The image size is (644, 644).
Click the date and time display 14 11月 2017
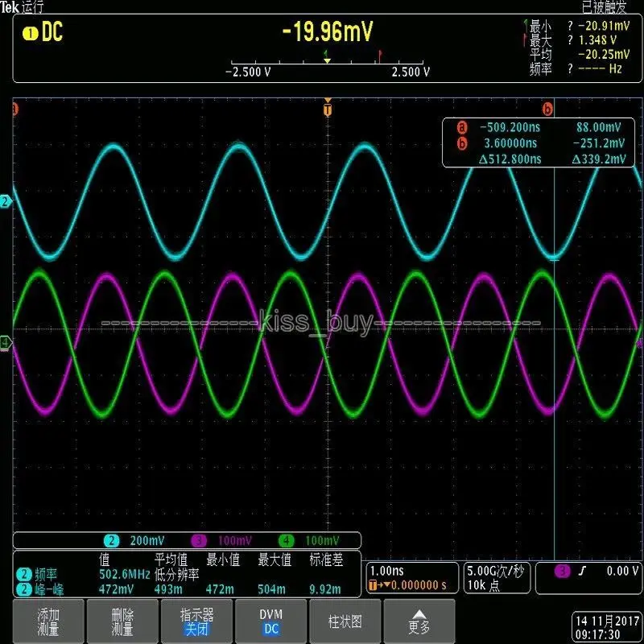tap(607, 621)
